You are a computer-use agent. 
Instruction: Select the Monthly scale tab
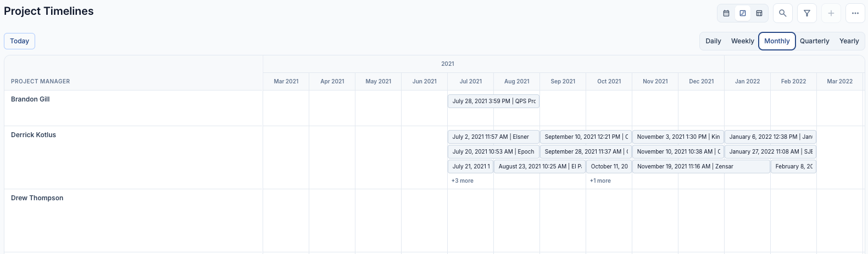777,41
